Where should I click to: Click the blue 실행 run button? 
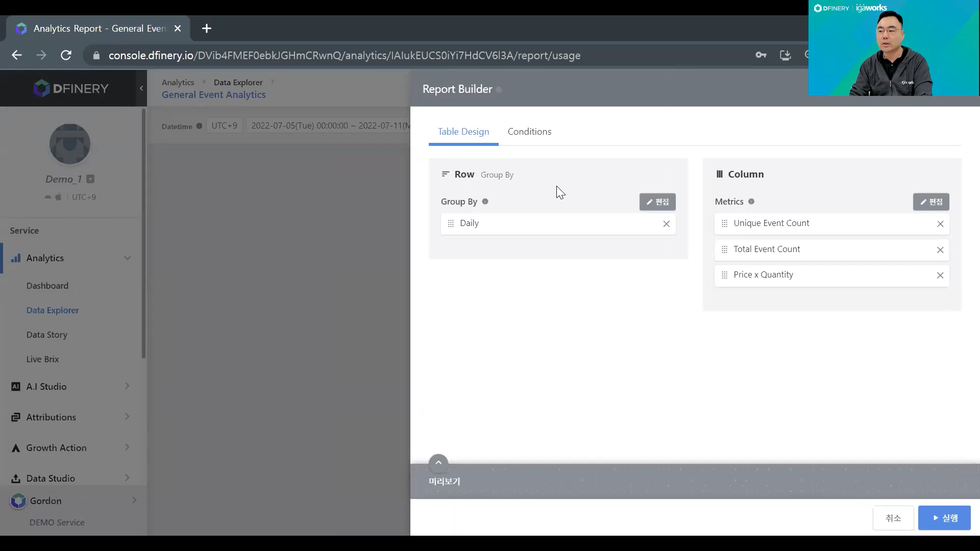(944, 518)
